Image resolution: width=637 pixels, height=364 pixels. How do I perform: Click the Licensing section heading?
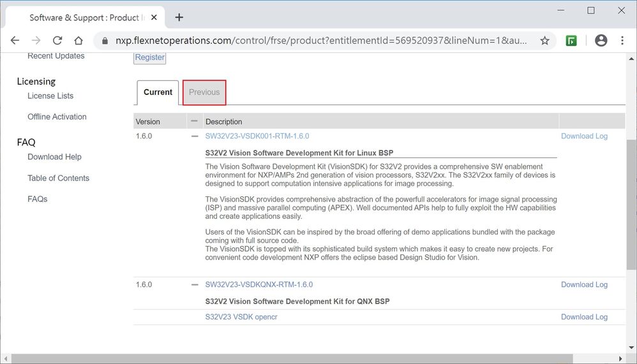(x=36, y=82)
